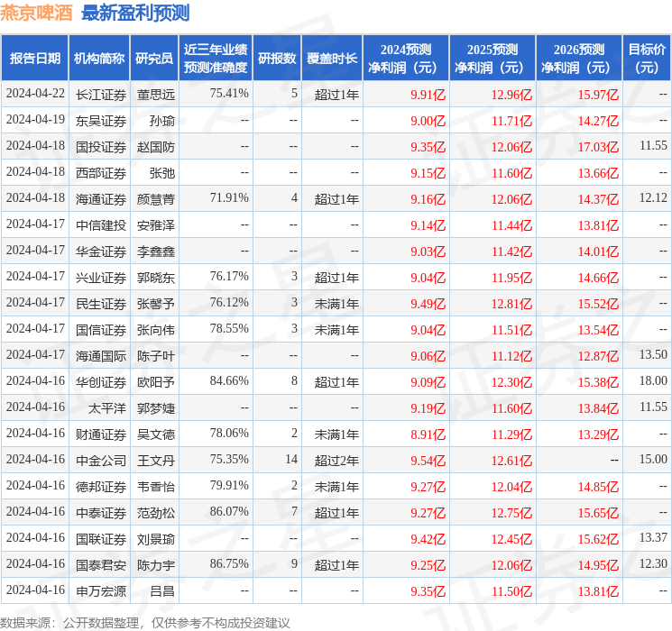This screenshot has width=672, height=631.
Task: Click analyst name 吕昌
Action: point(162,590)
